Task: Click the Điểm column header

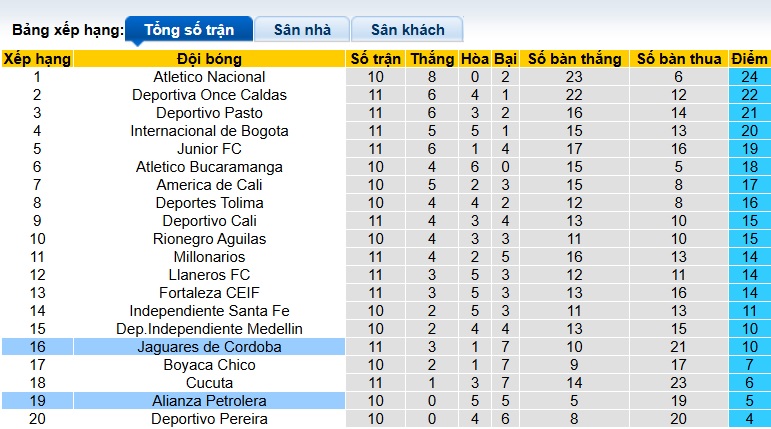Action: pyautogui.click(x=749, y=59)
